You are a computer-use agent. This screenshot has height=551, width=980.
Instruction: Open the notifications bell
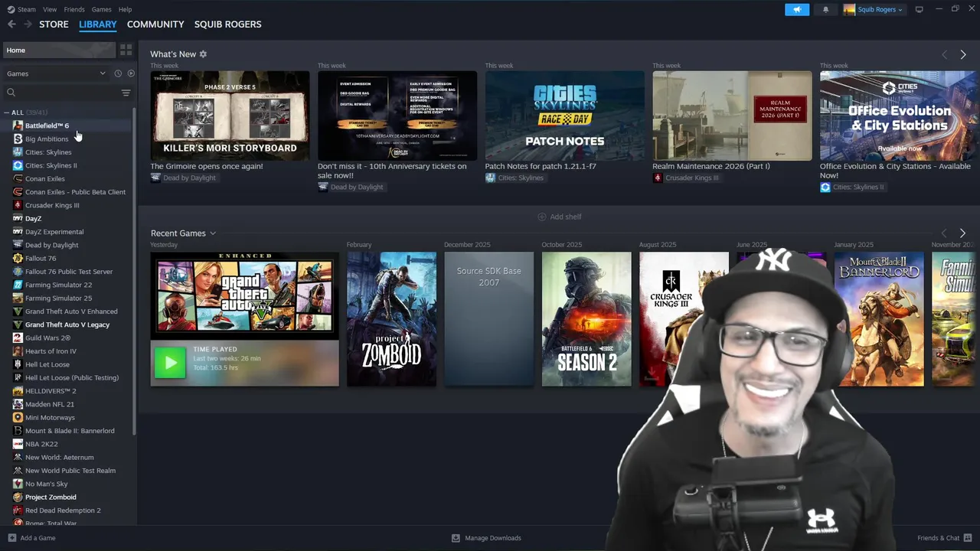point(825,9)
